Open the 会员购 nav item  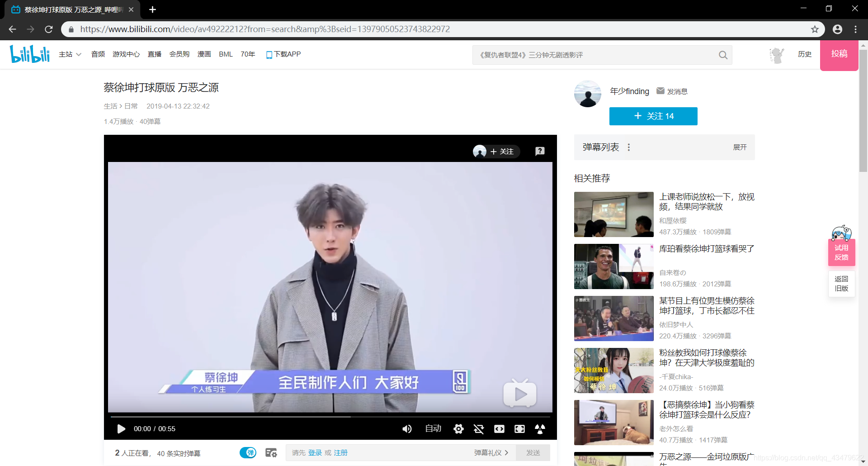[179, 54]
